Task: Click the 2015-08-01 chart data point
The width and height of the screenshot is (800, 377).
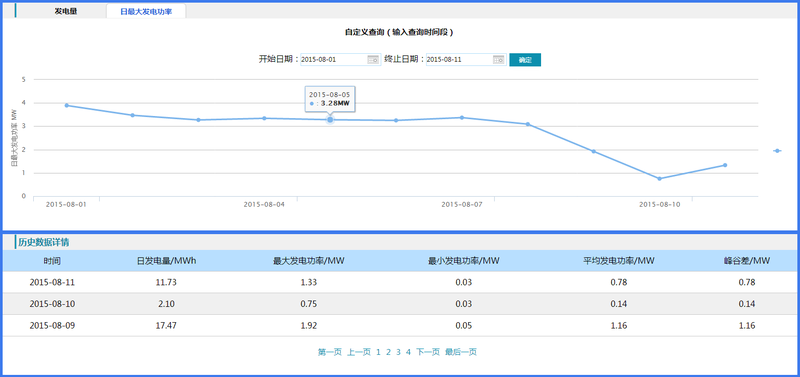Action: pos(66,105)
